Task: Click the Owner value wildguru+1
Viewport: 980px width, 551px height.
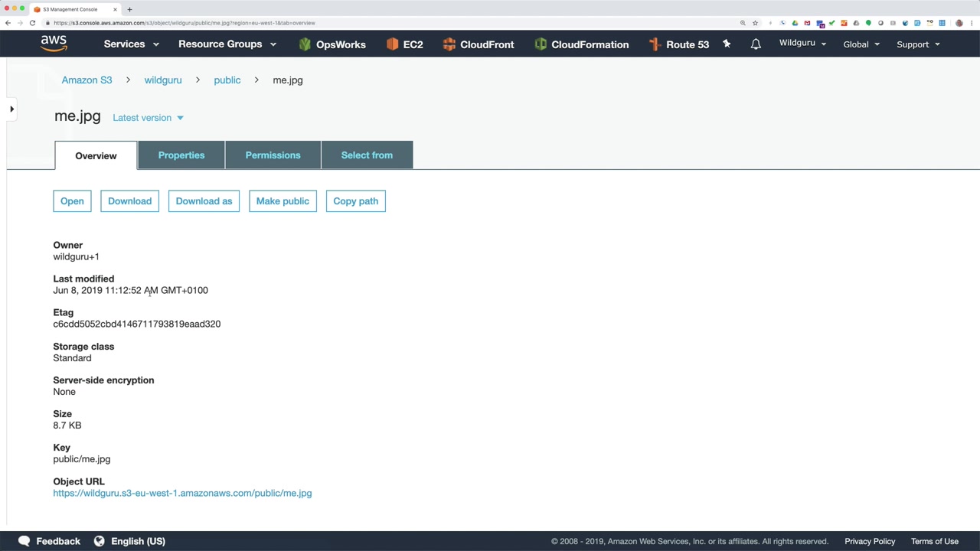Action: pyautogui.click(x=76, y=257)
